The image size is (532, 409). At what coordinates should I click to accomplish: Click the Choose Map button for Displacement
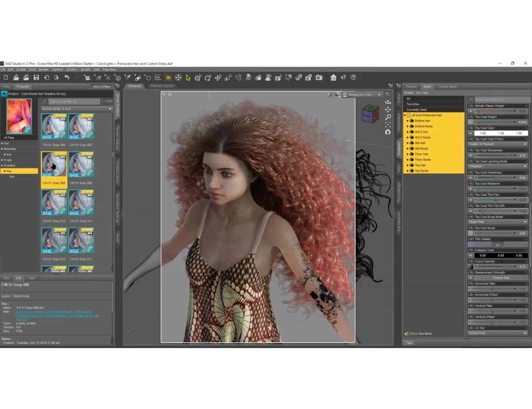click(x=501, y=278)
